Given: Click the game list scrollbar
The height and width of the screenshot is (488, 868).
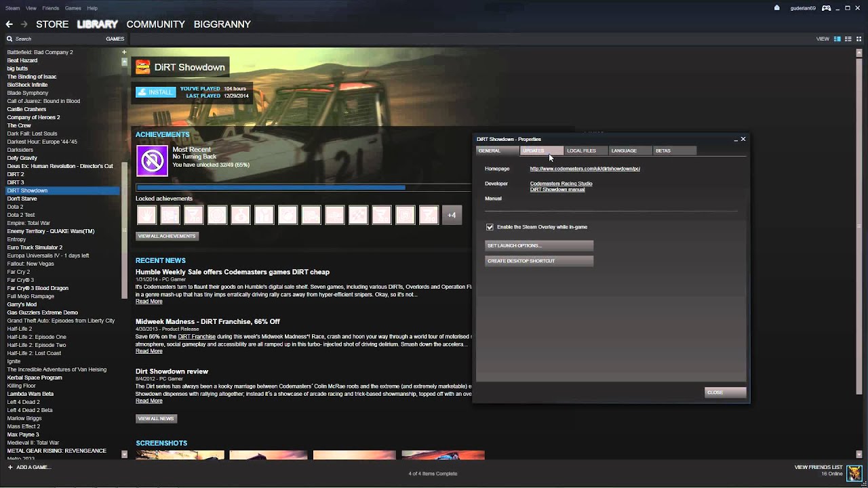Looking at the screenshot, I should [124, 230].
